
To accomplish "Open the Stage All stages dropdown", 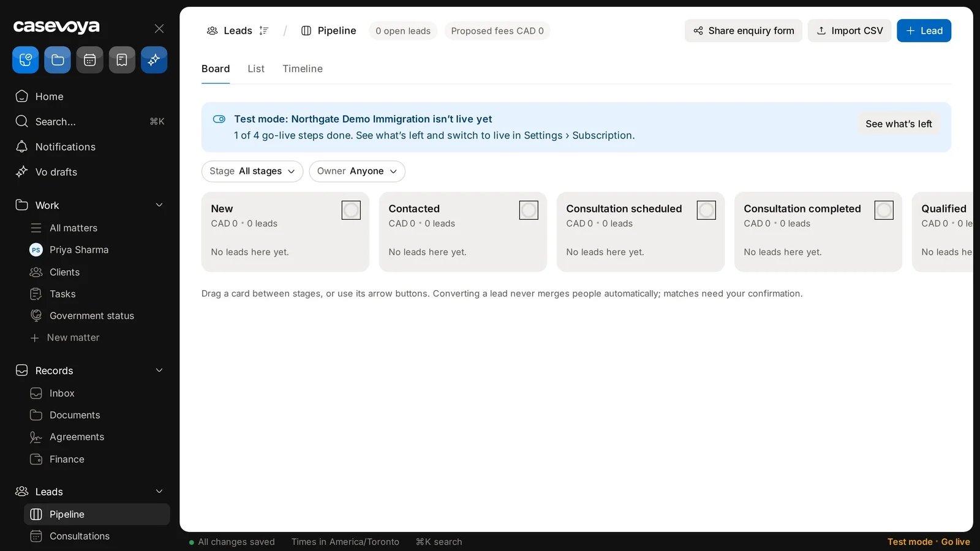I will (x=252, y=171).
